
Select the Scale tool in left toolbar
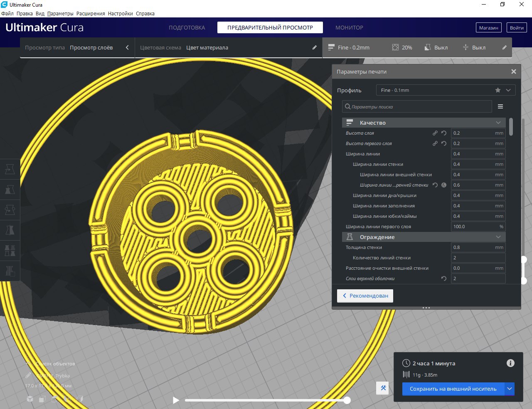coord(10,190)
